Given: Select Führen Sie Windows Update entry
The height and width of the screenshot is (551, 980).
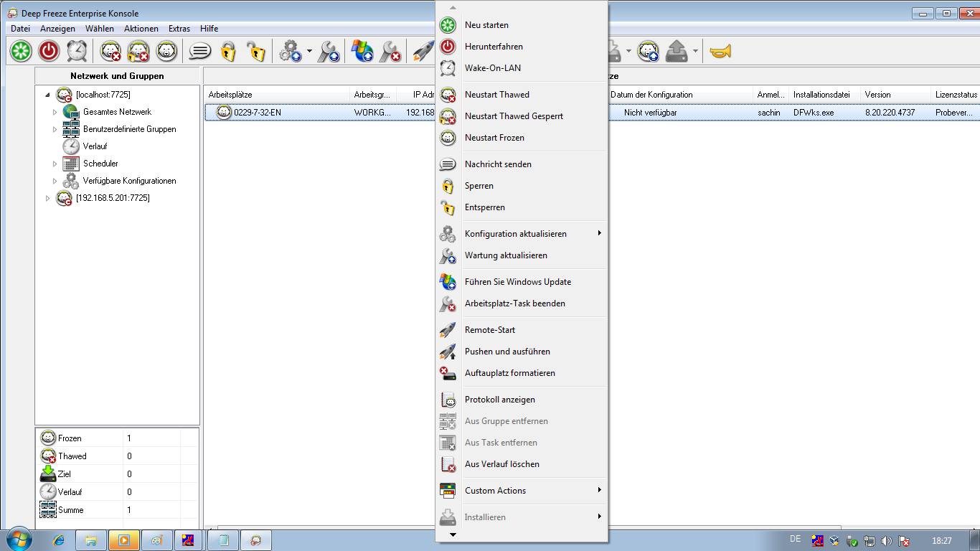Looking at the screenshot, I should coord(522,282).
